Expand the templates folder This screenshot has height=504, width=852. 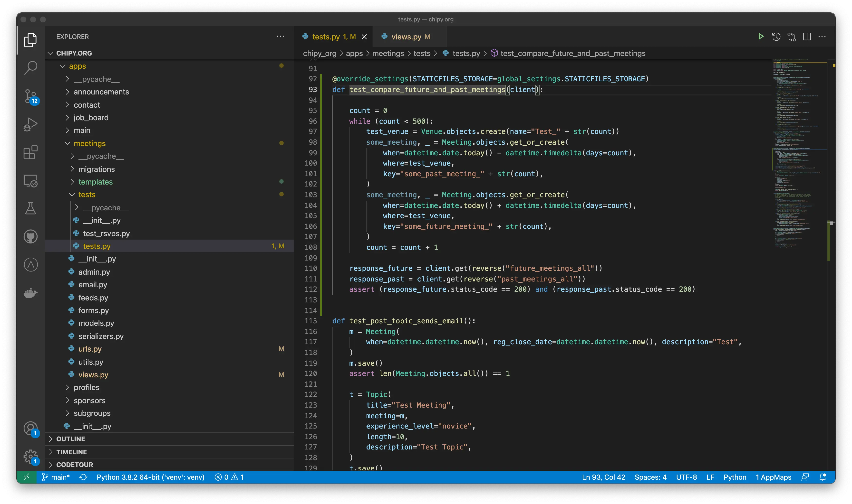(x=169, y=182)
